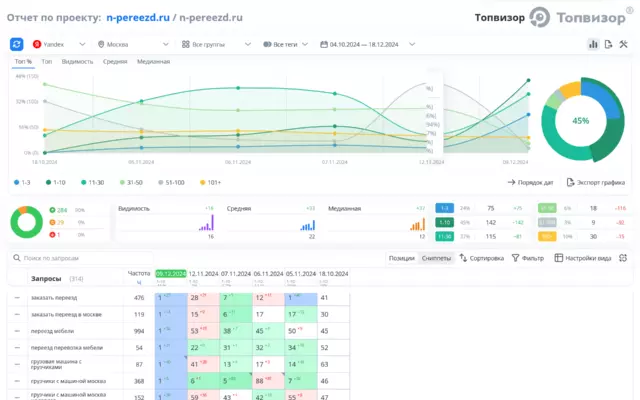Click the dash icon beside грузчики с машиной москва
The image size is (640, 400).
pyautogui.click(x=17, y=381)
